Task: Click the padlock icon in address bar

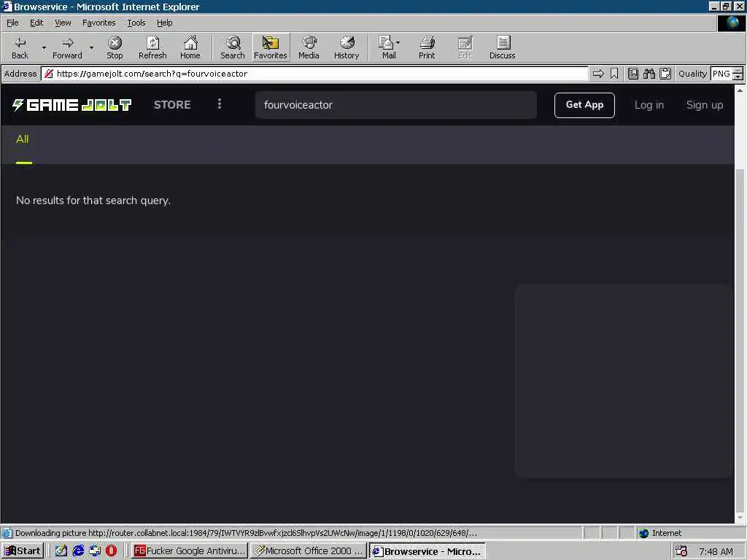Action: (x=49, y=74)
